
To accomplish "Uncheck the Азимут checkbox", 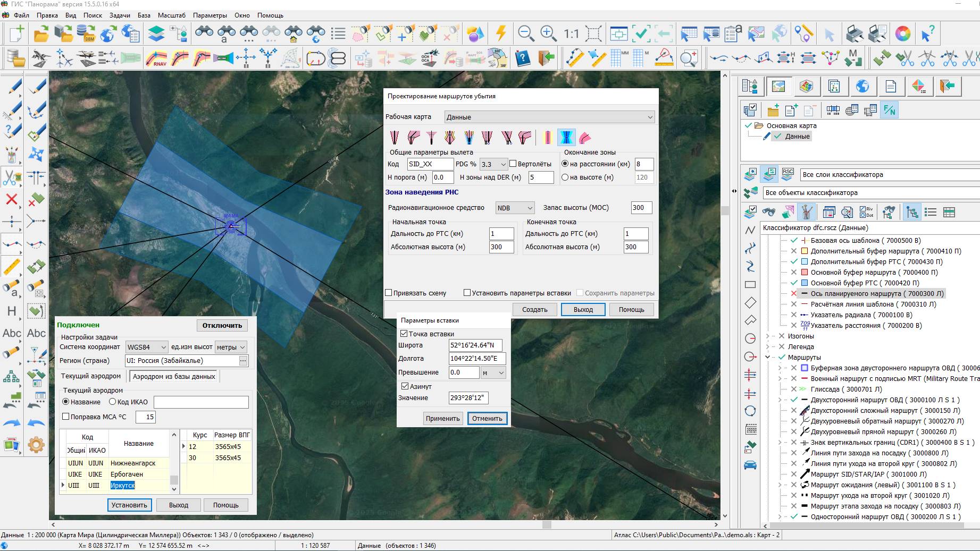I will [x=405, y=386].
